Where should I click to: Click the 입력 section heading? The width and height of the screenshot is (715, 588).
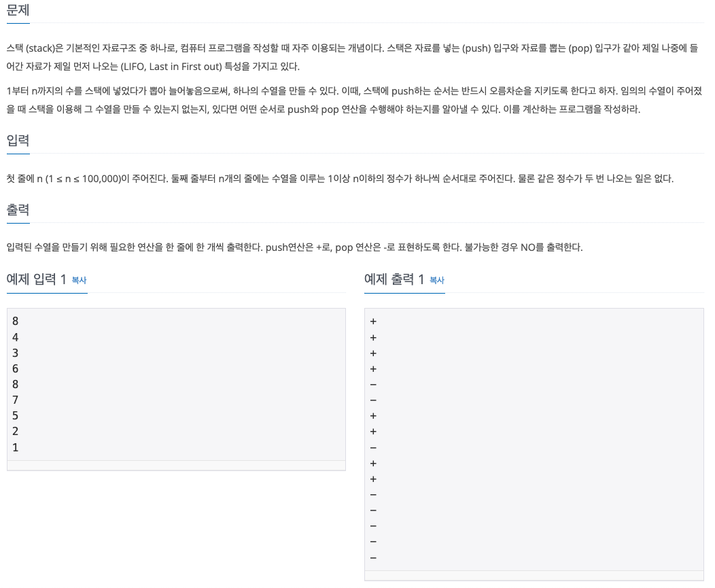point(18,140)
